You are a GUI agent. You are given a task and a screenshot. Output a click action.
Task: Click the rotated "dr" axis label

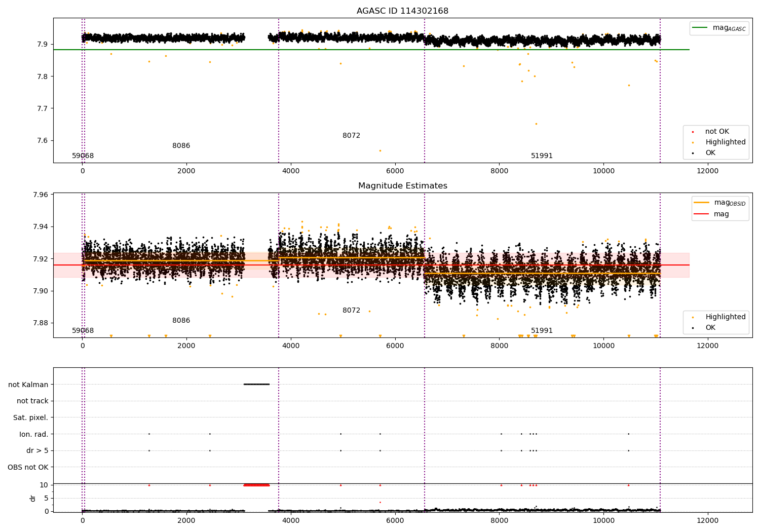pos(33,498)
